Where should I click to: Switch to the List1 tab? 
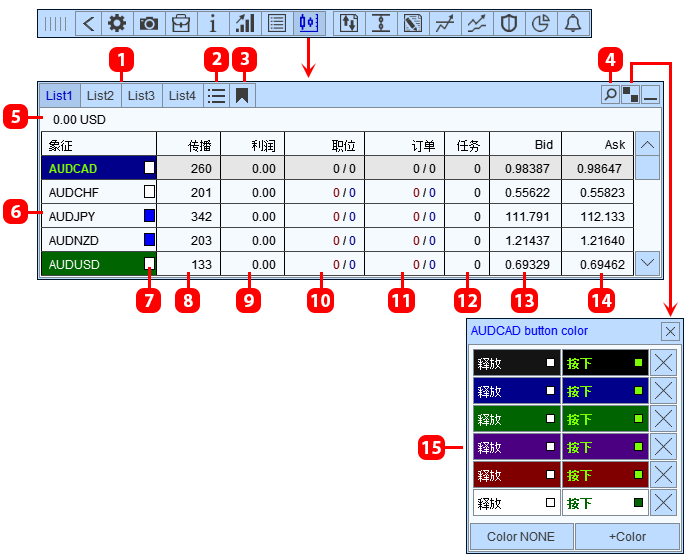59,95
